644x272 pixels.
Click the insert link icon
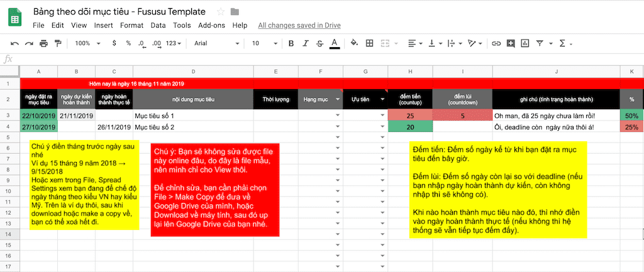click(x=496, y=43)
